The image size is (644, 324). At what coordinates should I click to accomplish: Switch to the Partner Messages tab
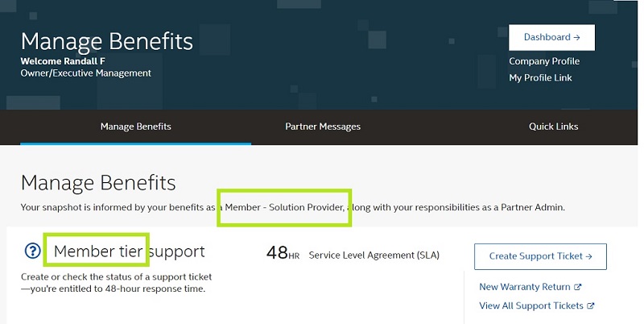coord(323,127)
